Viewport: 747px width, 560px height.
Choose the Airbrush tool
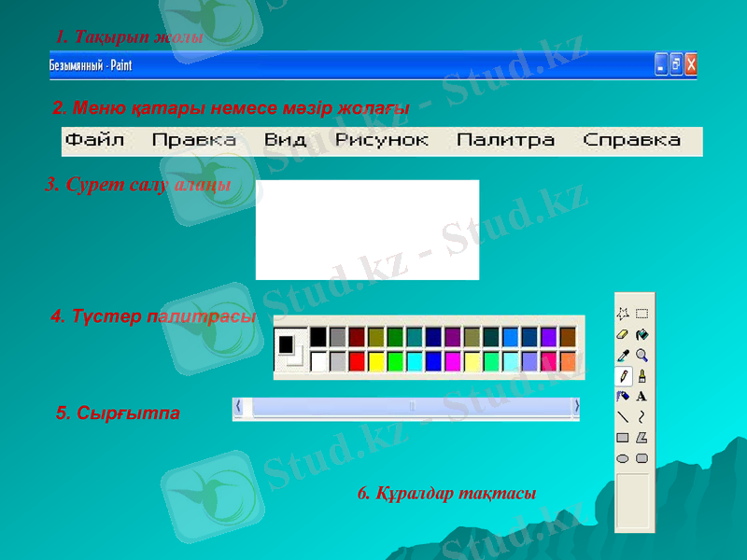(622, 395)
